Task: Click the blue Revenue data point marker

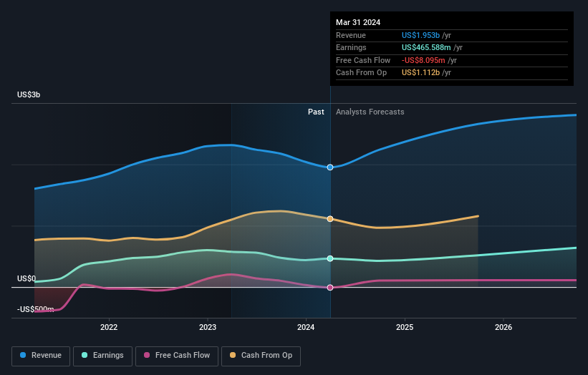Action: tap(330, 167)
